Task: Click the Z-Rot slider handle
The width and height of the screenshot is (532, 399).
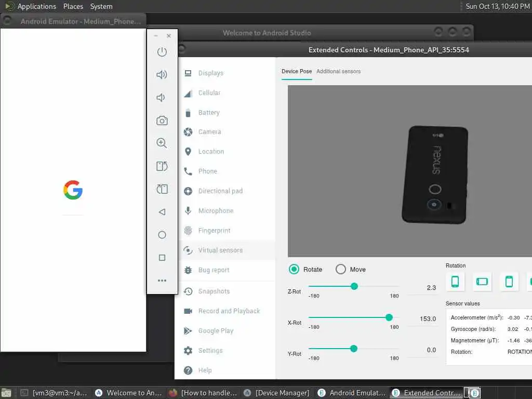Action: [354, 286]
